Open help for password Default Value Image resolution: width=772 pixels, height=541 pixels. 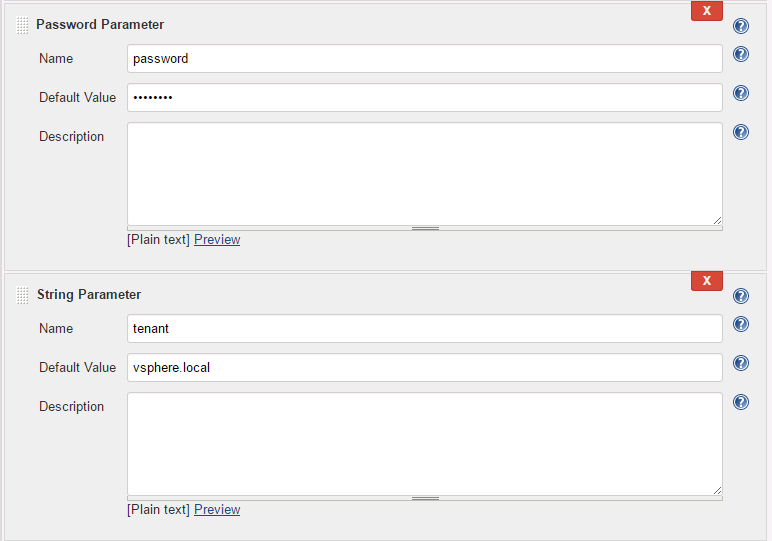[741, 93]
